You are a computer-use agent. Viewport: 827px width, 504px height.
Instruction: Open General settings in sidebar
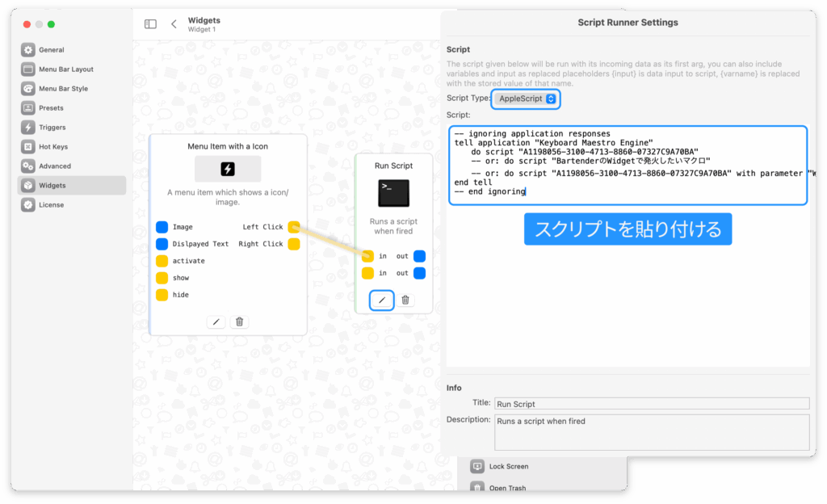point(52,50)
